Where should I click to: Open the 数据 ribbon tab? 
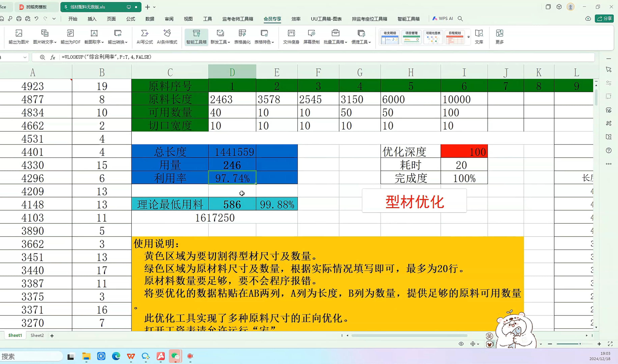coord(150,19)
